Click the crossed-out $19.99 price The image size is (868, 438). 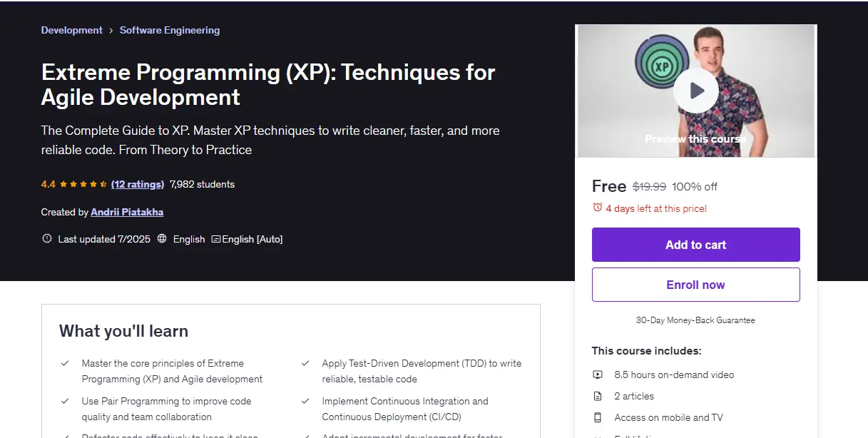[x=650, y=186]
